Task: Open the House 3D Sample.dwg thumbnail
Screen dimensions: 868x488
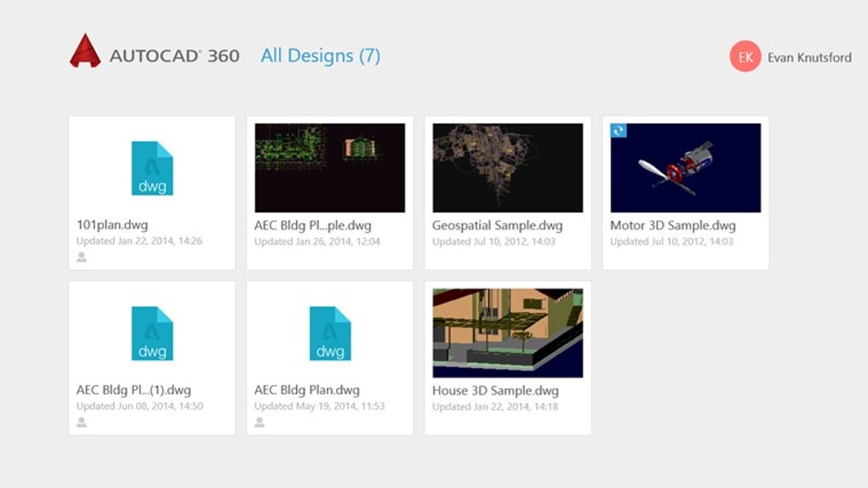Action: coord(507,332)
